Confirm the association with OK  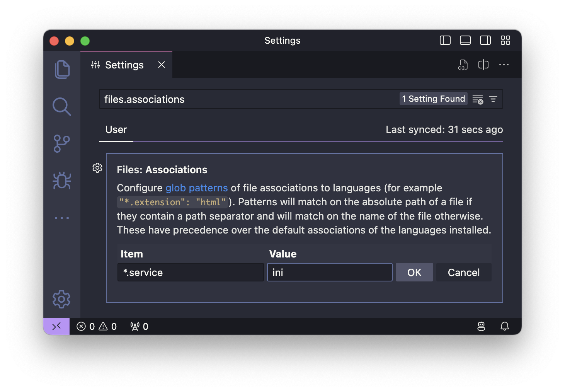click(x=414, y=273)
